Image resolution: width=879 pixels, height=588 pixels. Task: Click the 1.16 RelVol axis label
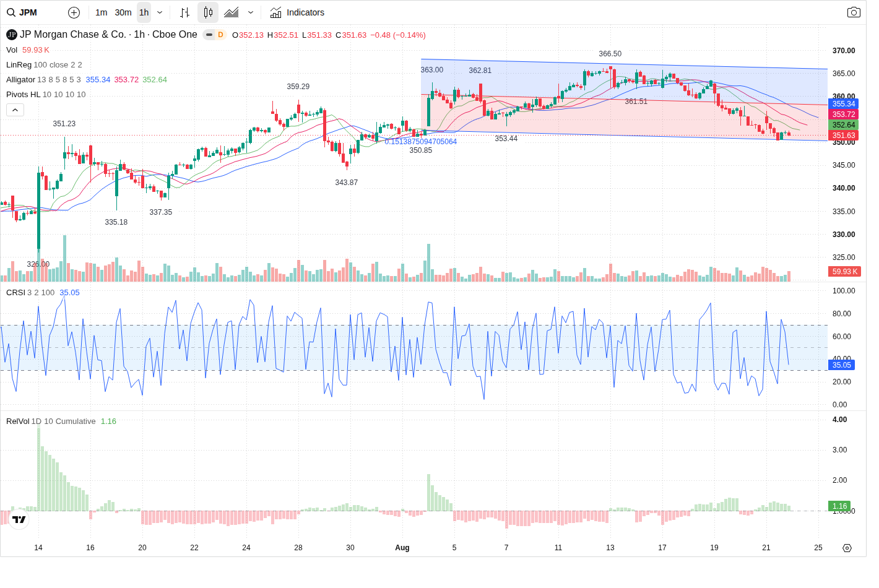click(x=839, y=506)
